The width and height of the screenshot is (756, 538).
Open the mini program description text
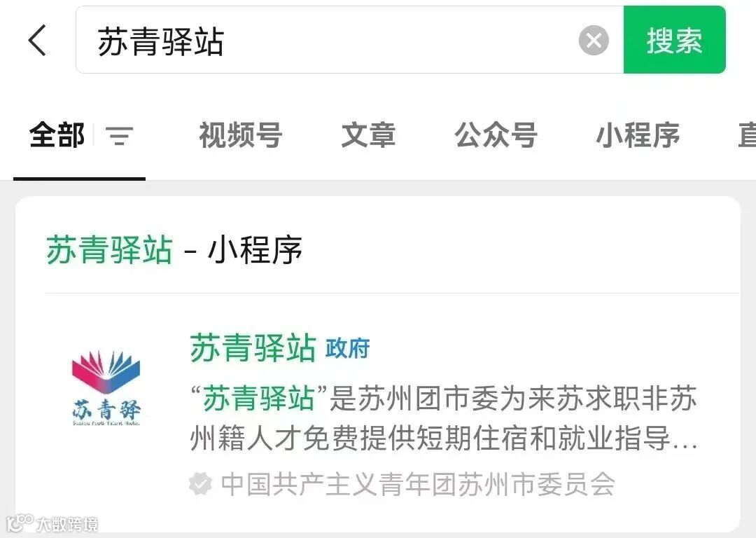[x=444, y=418]
